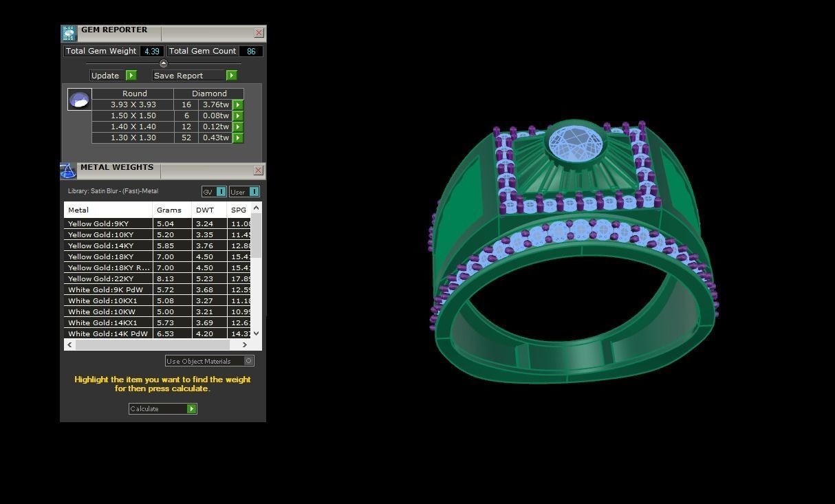The image size is (835, 504).
Task: Select gems via 0.43tw row arrow
Action: coord(238,138)
